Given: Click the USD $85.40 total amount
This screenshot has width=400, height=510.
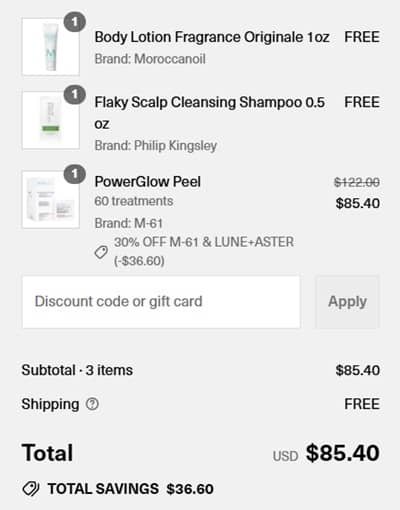Looking at the screenshot, I should (x=326, y=453).
